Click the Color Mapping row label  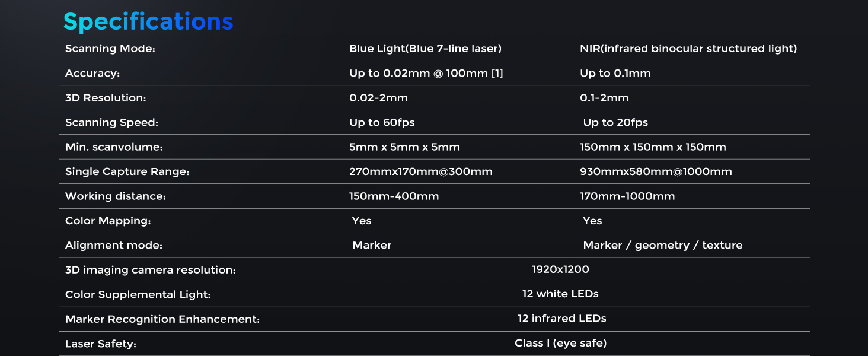(x=108, y=221)
